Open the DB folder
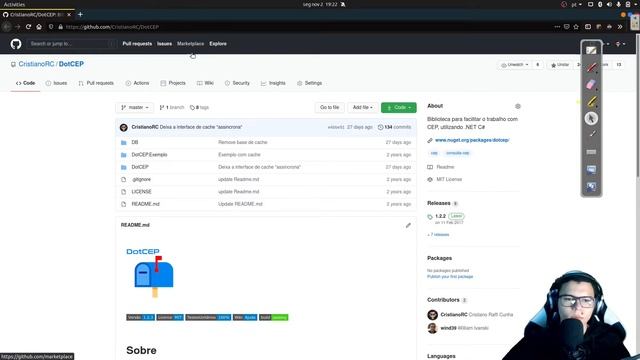 (135, 142)
